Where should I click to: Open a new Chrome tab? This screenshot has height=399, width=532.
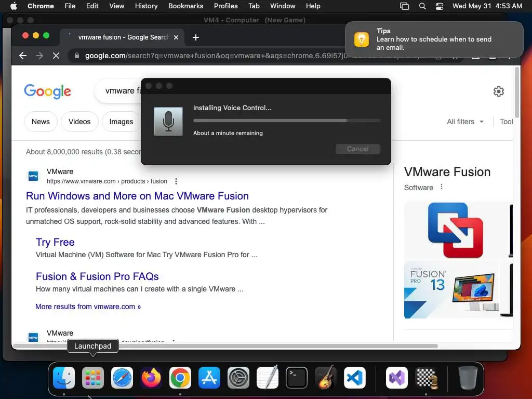point(196,37)
